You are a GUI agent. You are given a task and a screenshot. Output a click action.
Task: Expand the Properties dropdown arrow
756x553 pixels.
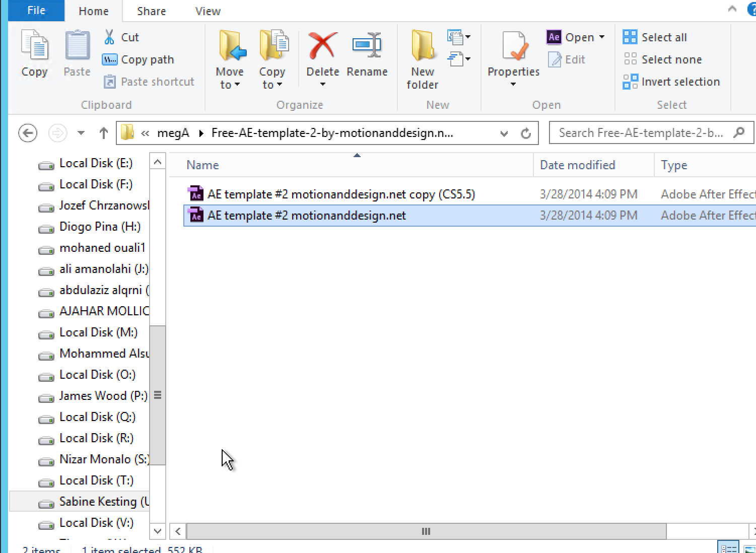click(x=513, y=84)
